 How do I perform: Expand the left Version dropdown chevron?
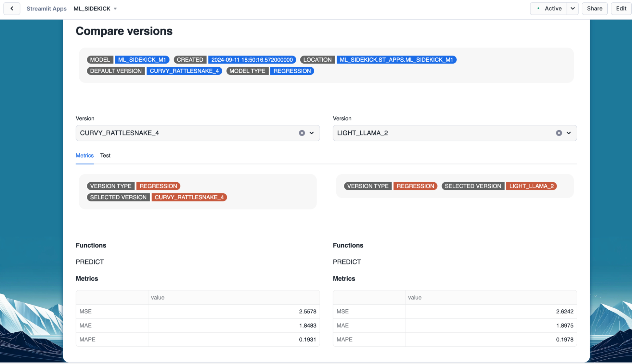(x=312, y=133)
